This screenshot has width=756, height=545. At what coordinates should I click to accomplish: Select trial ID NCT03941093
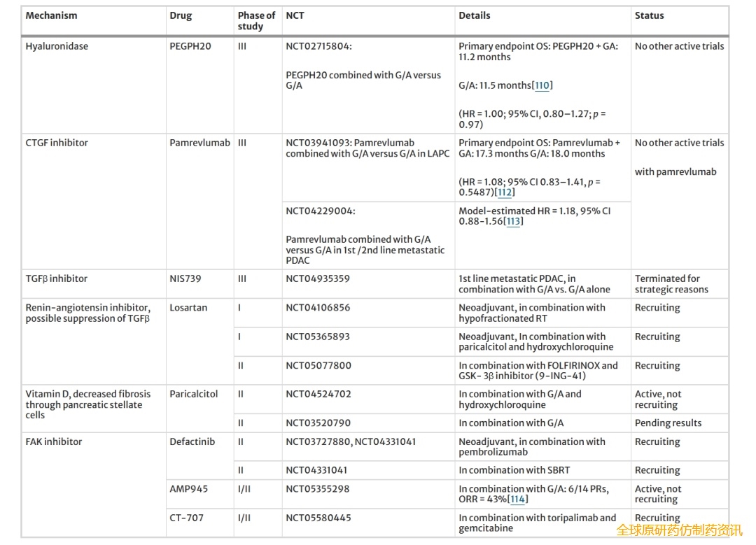coord(318,143)
